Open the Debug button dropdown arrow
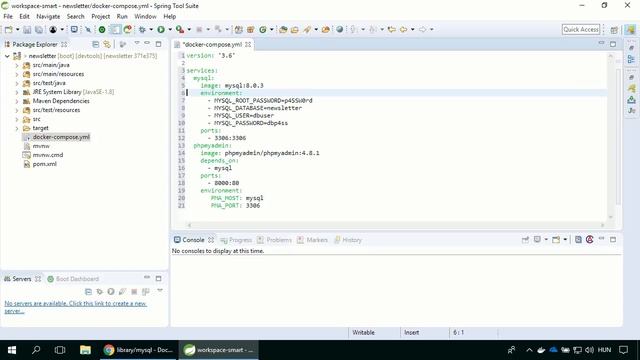The image size is (640, 360). [151, 29]
